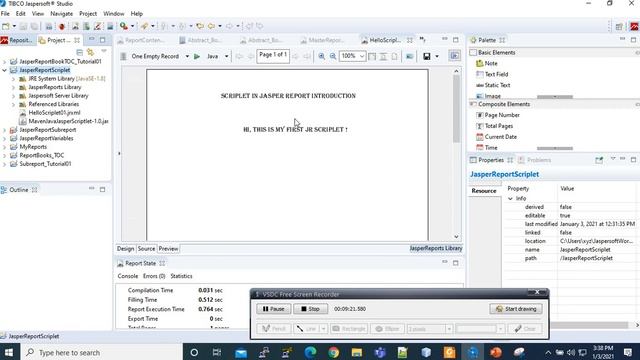Screen dimensions: 640x360
Task: Open Google Chrome from taskbar
Action: 333,352
